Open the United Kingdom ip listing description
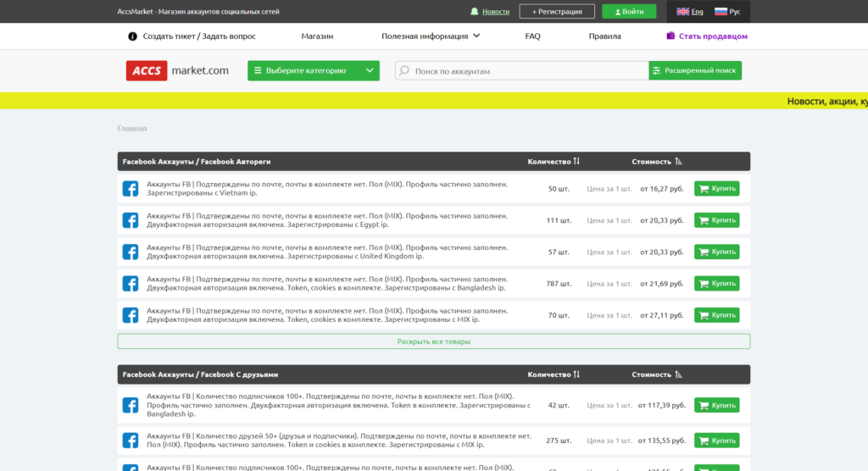The height and width of the screenshot is (471, 868). [327, 252]
